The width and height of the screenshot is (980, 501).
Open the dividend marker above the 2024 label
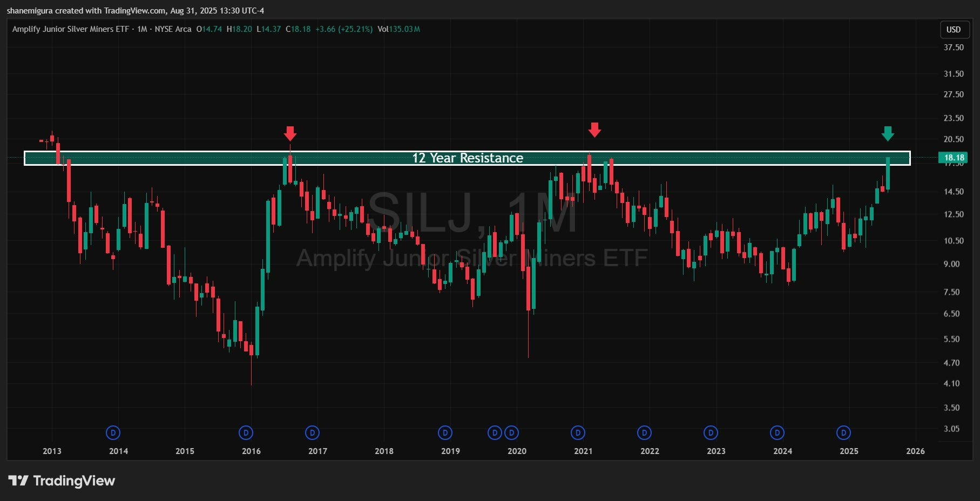(777, 432)
